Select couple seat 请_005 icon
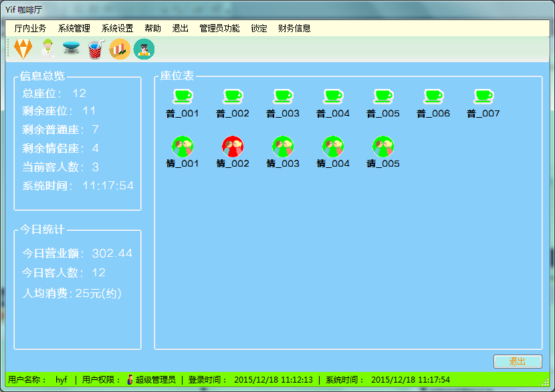Image resolution: width=555 pixels, height=392 pixels. point(383,146)
